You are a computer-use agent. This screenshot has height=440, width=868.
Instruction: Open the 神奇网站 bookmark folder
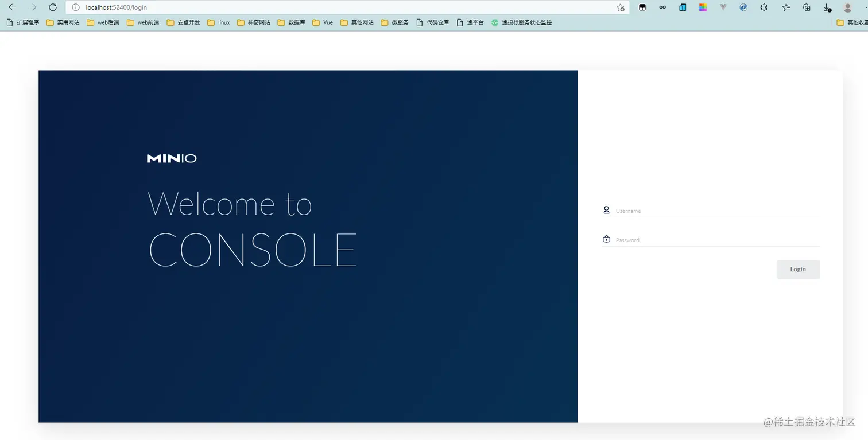(253, 22)
